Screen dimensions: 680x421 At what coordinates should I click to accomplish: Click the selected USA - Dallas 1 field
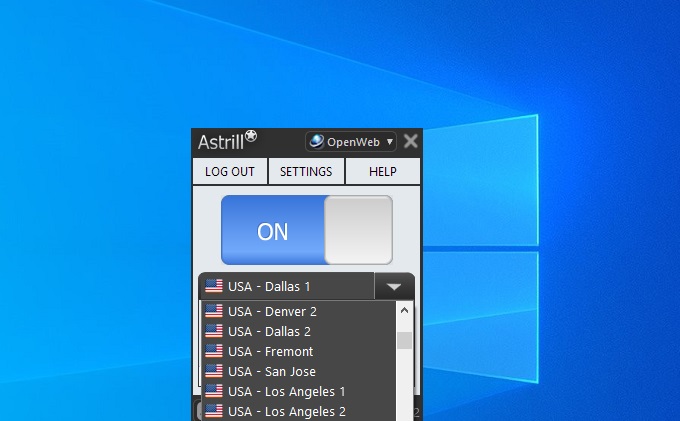287,287
